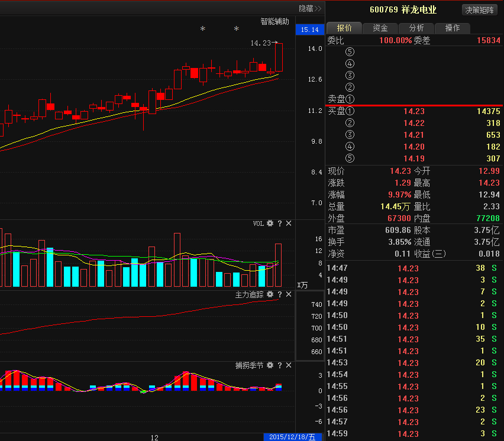Click the 2015/12/18 date marker
Image resolution: width=504 pixels, height=441 pixels.
[x=292, y=437]
